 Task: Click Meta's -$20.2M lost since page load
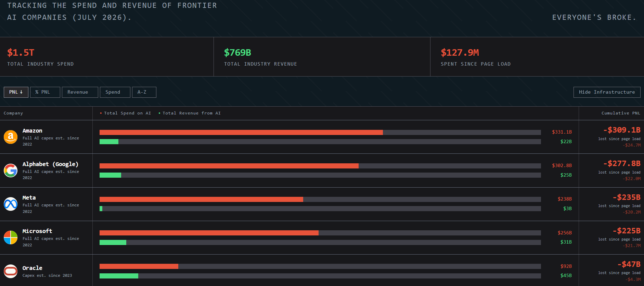[632, 212]
